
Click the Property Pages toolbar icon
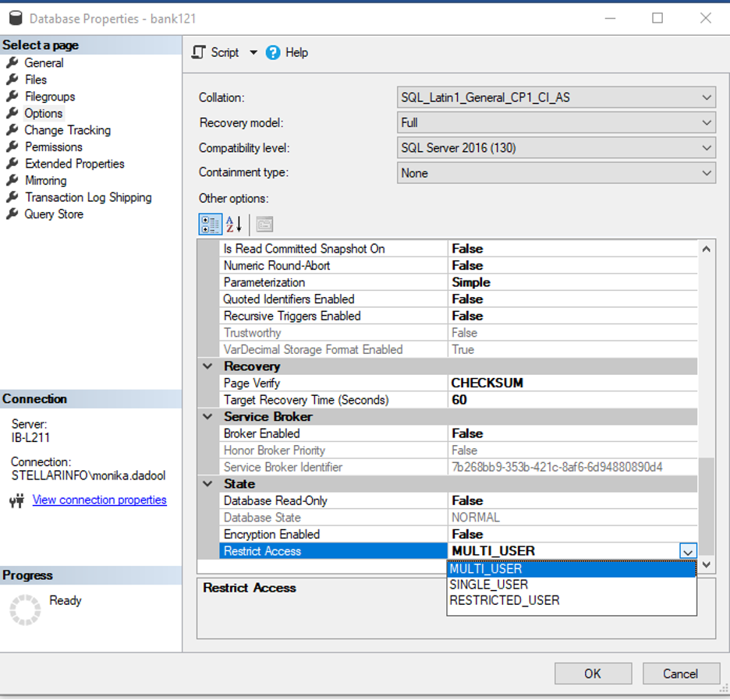[x=264, y=224]
